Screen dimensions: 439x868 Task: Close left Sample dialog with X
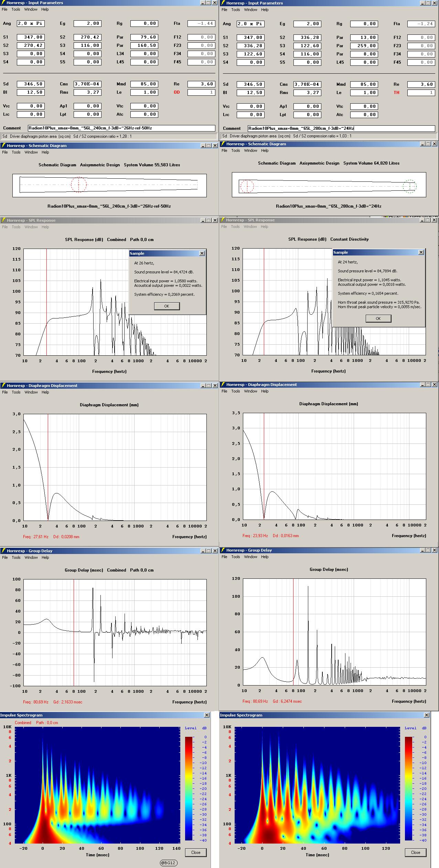click(202, 253)
